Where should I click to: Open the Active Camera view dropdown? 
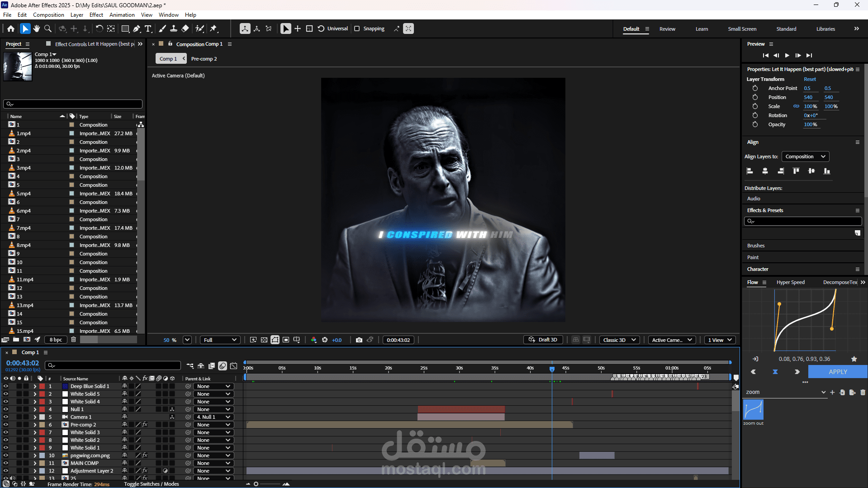[x=672, y=340]
